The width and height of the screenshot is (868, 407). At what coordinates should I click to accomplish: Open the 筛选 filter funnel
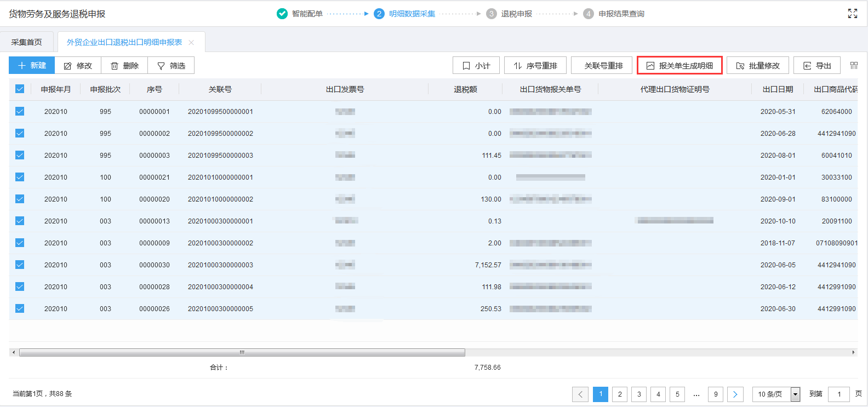point(171,66)
